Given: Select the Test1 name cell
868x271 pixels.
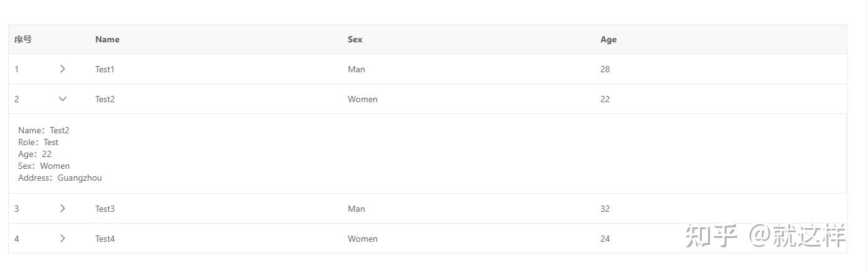Looking at the screenshot, I should pos(105,69).
